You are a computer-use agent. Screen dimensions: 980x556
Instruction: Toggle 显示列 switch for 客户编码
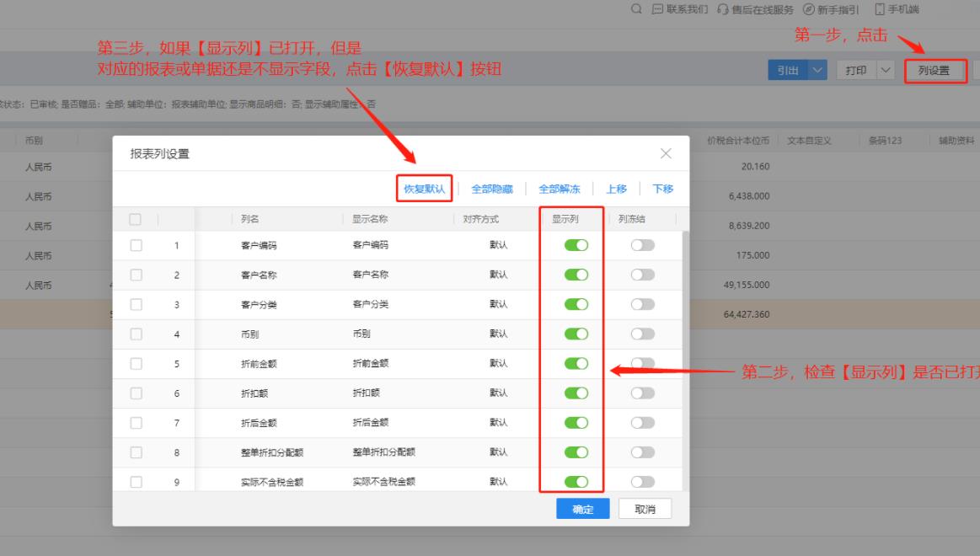(576, 245)
